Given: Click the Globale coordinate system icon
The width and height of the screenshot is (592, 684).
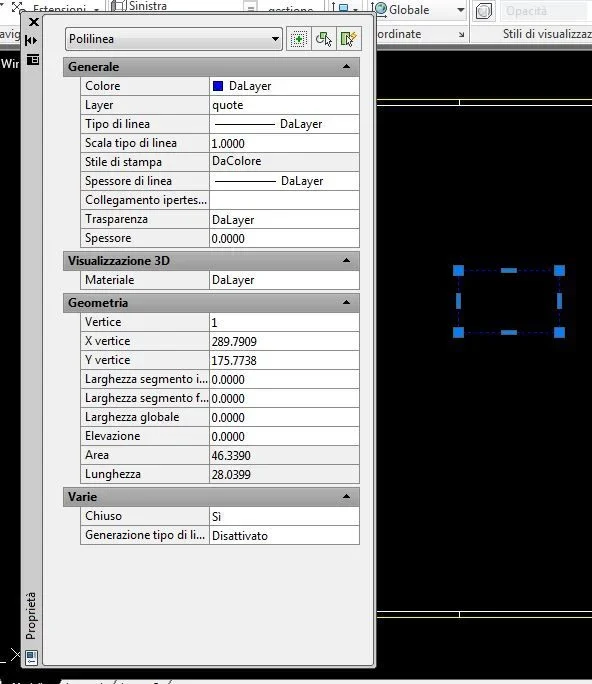Looking at the screenshot, I should [381, 9].
